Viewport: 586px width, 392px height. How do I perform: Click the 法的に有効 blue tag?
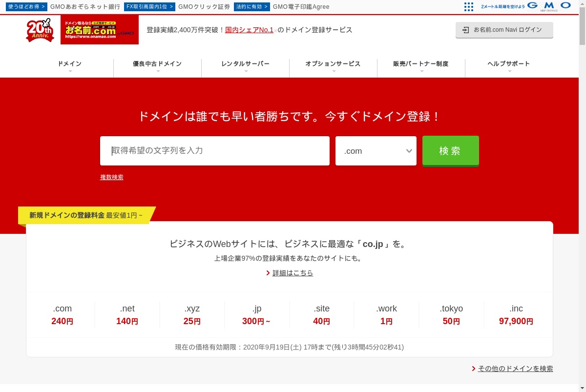pyautogui.click(x=252, y=7)
